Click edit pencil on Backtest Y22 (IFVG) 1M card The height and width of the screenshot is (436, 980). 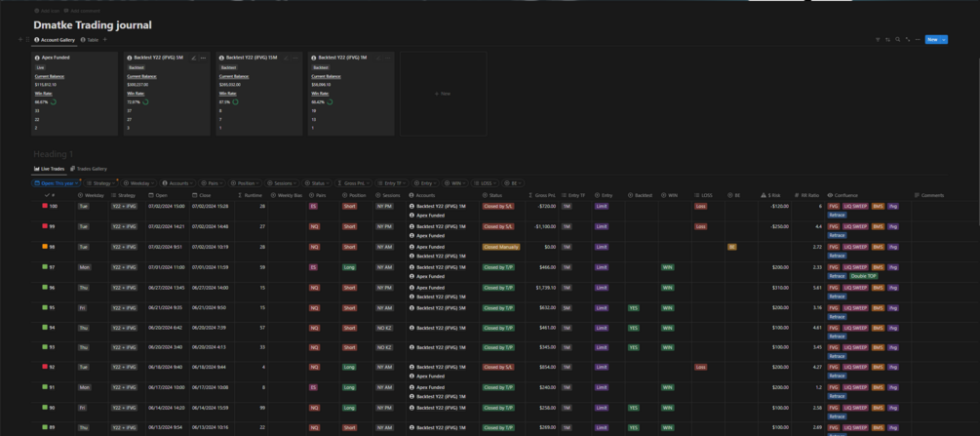[x=378, y=58]
